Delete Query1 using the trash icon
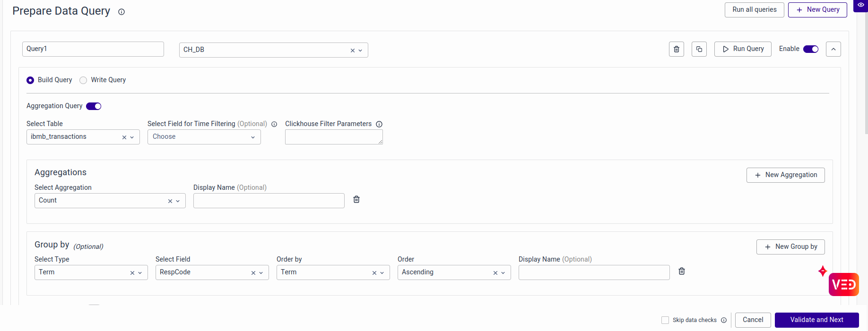The image size is (868, 331). pyautogui.click(x=676, y=49)
